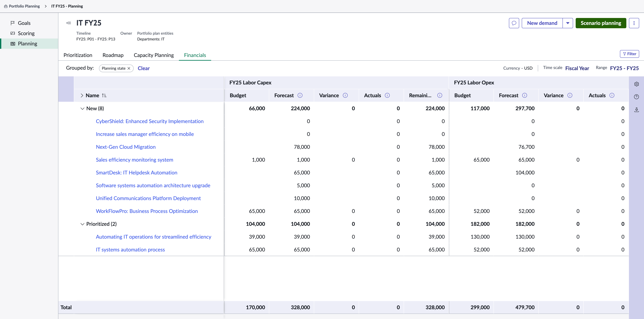Image resolution: width=644 pixels, height=319 pixels.
Task: Click Opex Budget 130,000 for Automating IT operations
Action: (480, 237)
